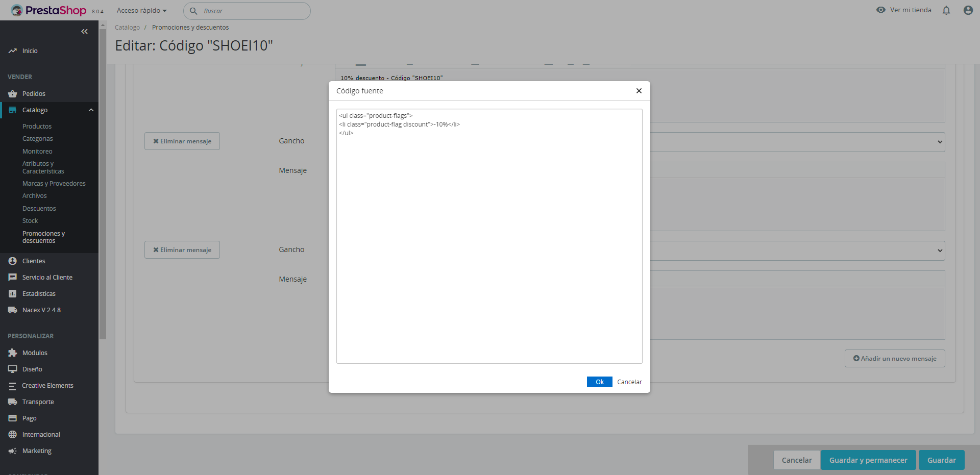Click the first Eliminar mensaje button

pyautogui.click(x=182, y=141)
